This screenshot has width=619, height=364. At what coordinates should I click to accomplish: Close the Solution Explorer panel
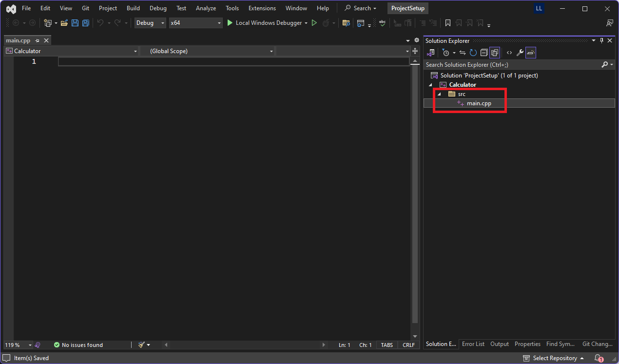click(610, 41)
